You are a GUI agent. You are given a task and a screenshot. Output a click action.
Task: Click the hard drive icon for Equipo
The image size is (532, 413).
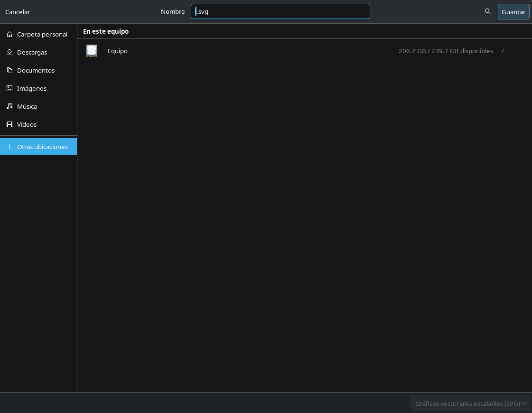click(x=92, y=51)
